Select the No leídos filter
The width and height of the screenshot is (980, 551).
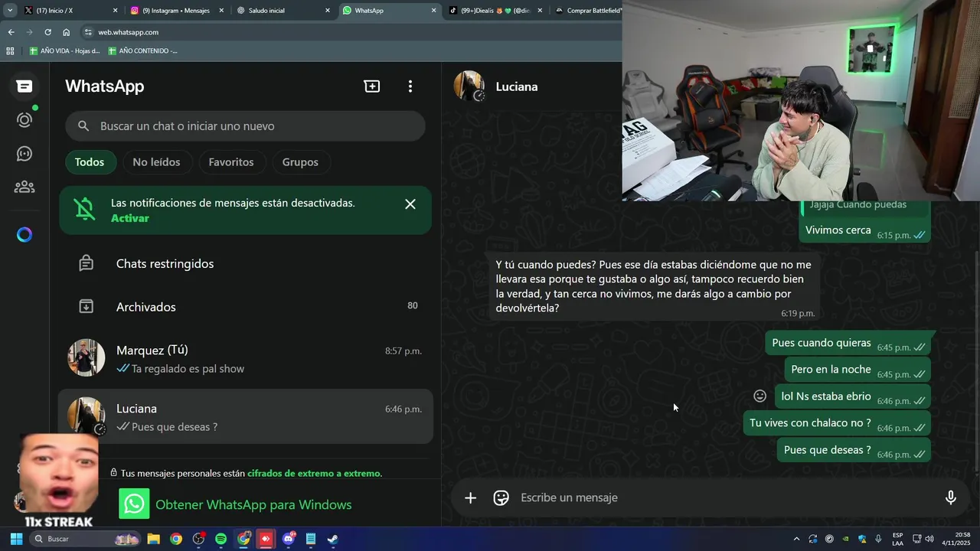coord(156,162)
